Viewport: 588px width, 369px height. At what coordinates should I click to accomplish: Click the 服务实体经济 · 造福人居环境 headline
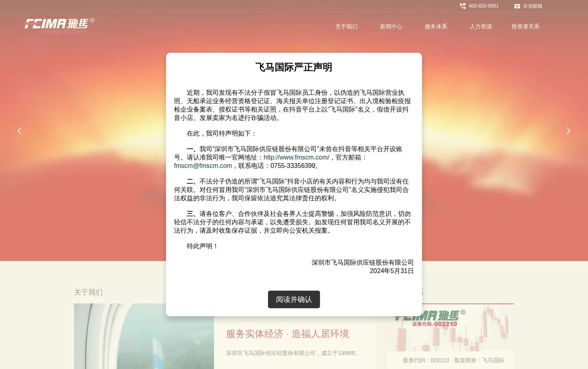click(x=288, y=334)
